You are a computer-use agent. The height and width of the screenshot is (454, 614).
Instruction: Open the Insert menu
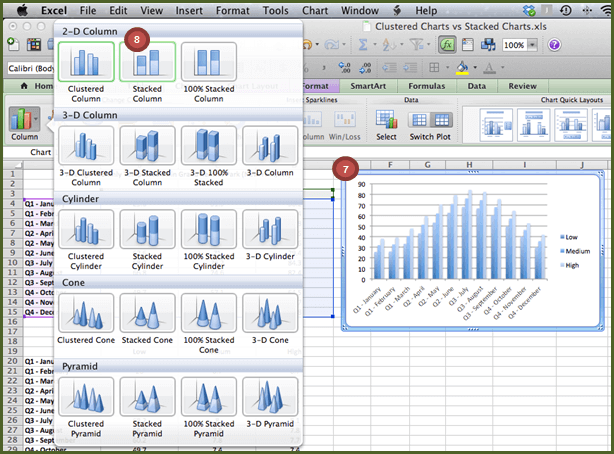189,11
